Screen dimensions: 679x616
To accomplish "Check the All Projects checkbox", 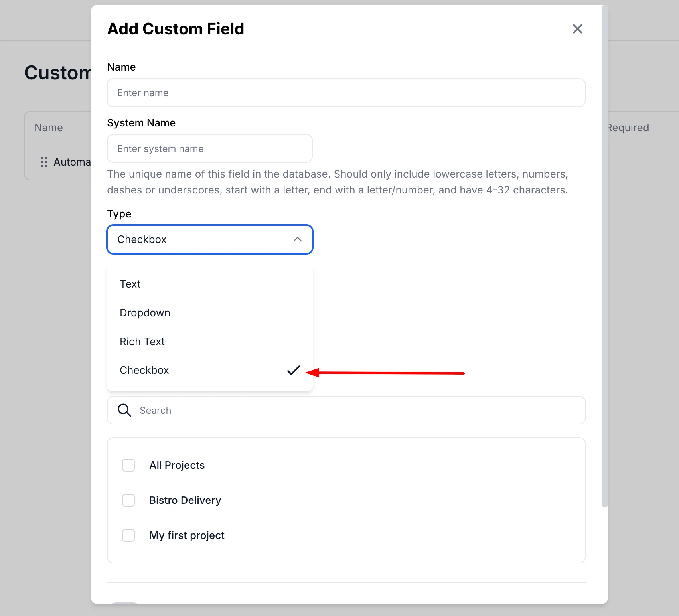I will (x=128, y=465).
